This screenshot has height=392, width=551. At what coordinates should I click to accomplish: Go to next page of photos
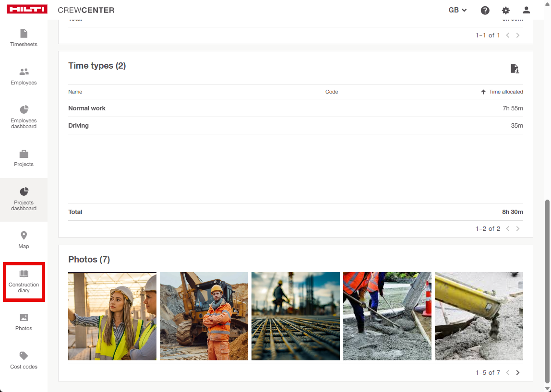[x=517, y=373]
